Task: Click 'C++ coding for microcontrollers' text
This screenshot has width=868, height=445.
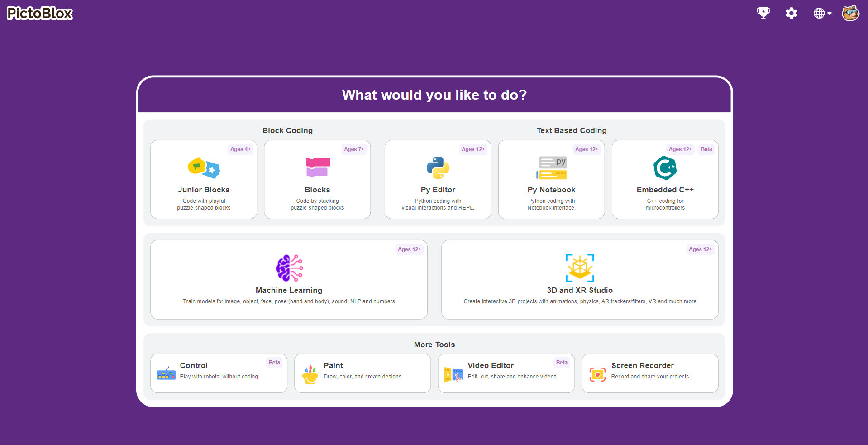Action: [665, 205]
